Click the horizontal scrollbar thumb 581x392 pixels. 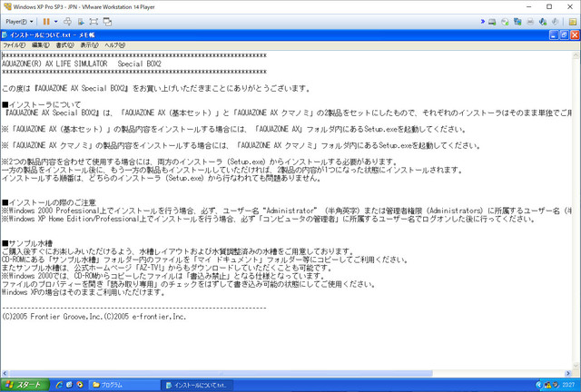click(x=221, y=374)
